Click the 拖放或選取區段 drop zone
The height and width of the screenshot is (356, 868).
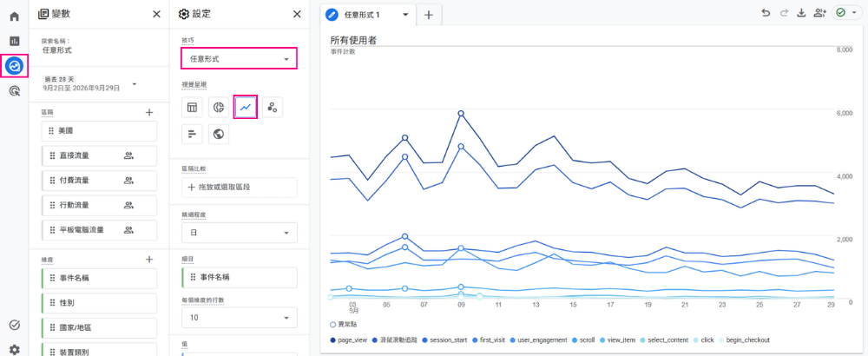click(x=240, y=188)
